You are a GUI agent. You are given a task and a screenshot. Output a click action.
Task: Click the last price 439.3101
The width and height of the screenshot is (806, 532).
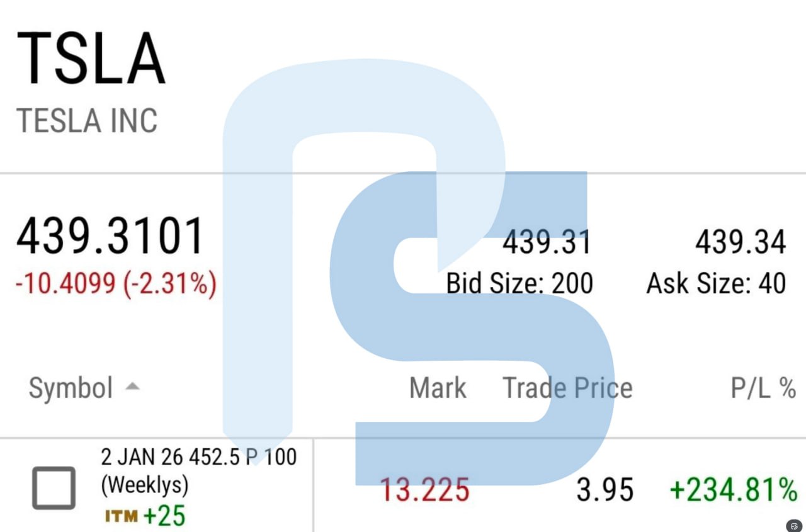point(110,237)
